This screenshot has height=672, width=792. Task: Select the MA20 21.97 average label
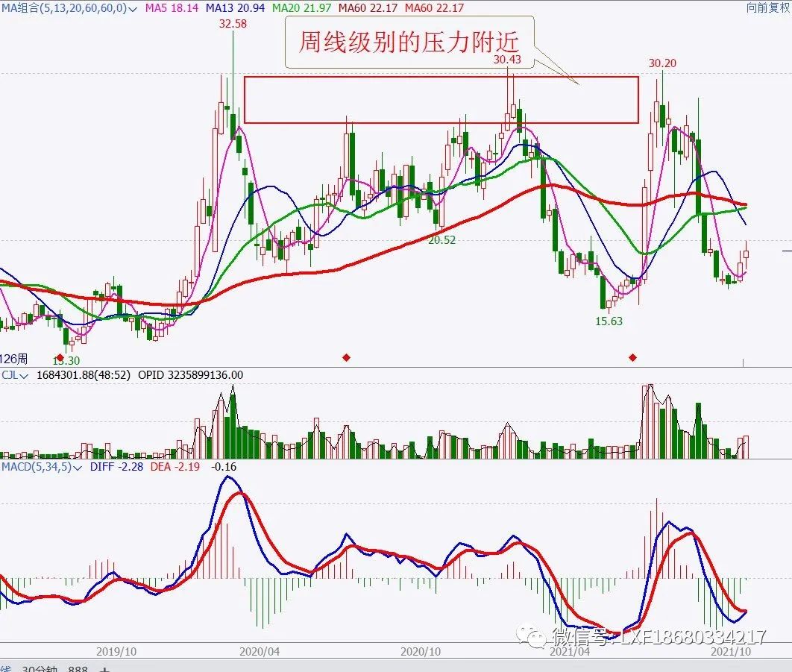point(301,8)
